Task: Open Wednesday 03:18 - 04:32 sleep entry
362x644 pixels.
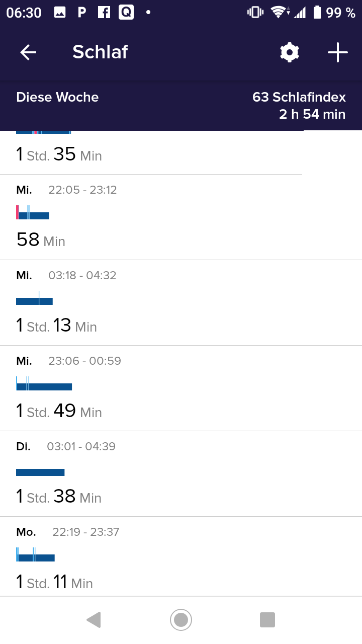Action: pos(181,303)
